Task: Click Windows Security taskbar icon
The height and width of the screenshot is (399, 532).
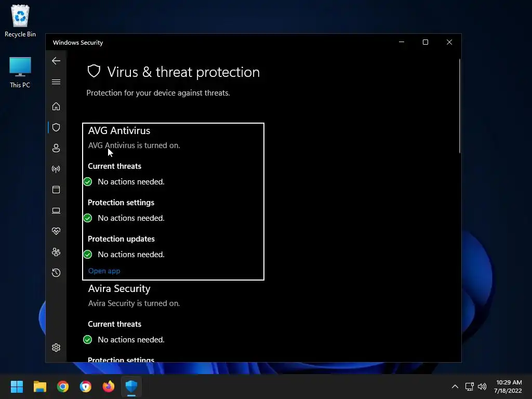Action: coord(131,387)
